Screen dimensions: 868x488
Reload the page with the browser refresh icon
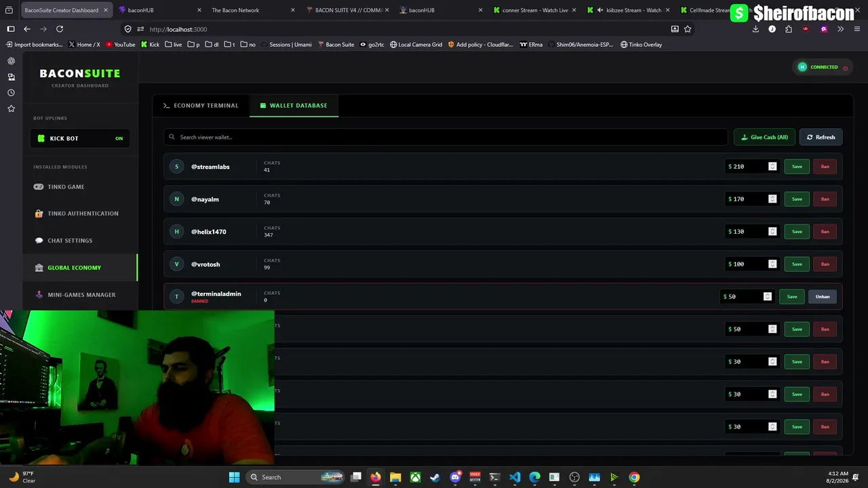click(x=60, y=29)
